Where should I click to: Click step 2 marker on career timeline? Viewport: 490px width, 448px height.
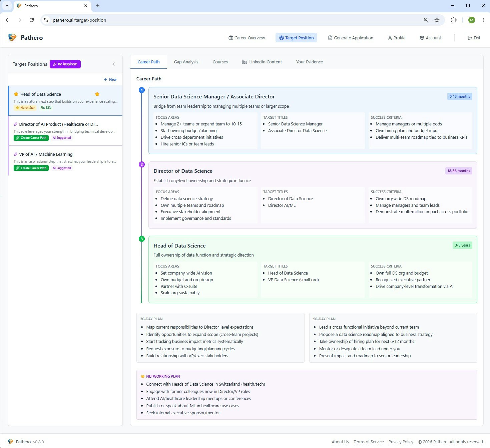[141, 164]
